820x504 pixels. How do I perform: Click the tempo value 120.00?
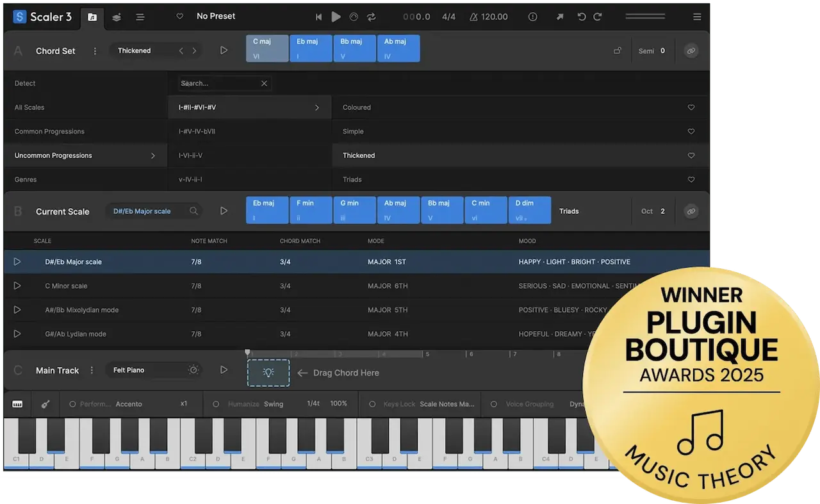click(x=494, y=17)
